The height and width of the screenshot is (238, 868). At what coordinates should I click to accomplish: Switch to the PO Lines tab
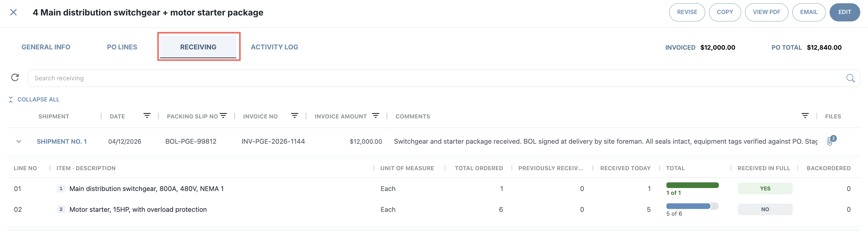(x=122, y=47)
